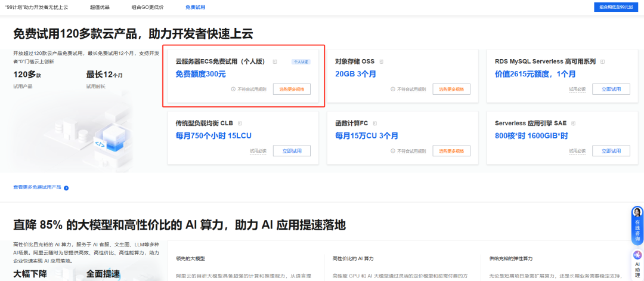Click 每月15万CU 3个月 offer text
The image size is (644, 281).
[367, 136]
